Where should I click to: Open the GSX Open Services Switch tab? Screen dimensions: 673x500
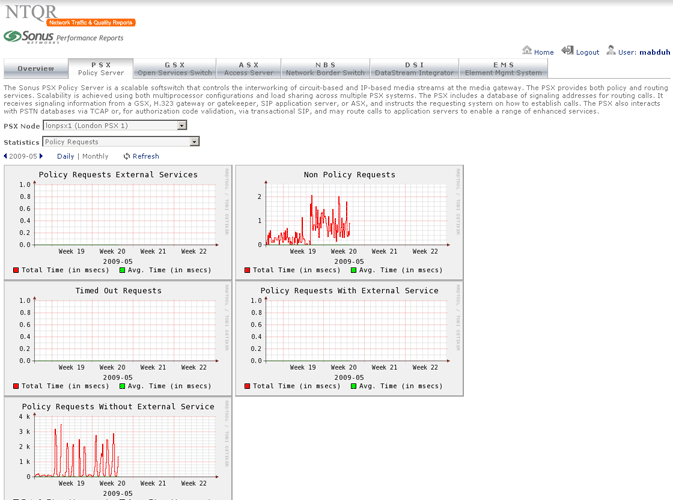coord(174,69)
